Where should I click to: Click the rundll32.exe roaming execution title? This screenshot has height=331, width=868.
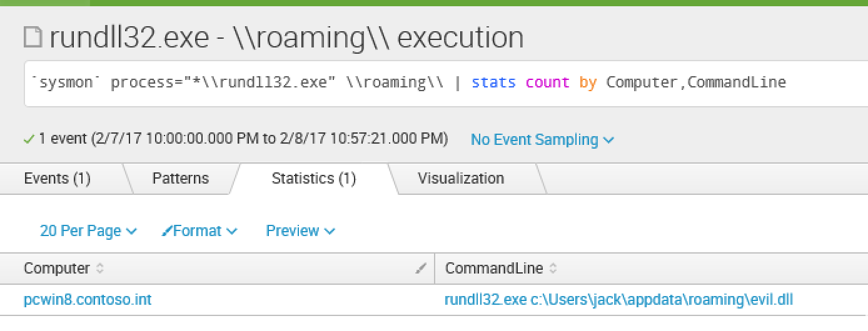coord(286,38)
